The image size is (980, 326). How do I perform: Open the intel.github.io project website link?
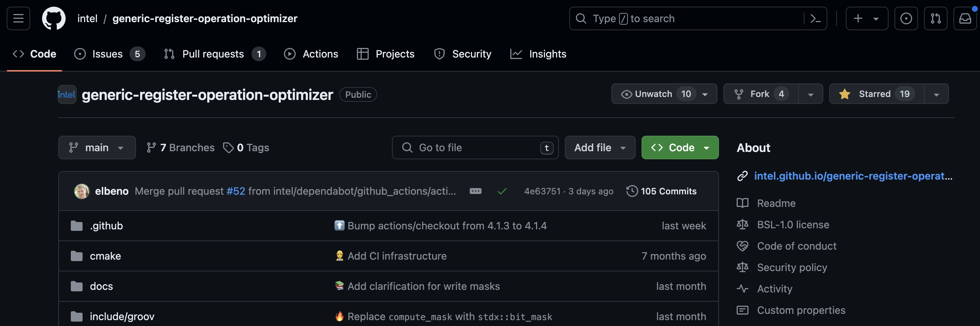coord(853,176)
